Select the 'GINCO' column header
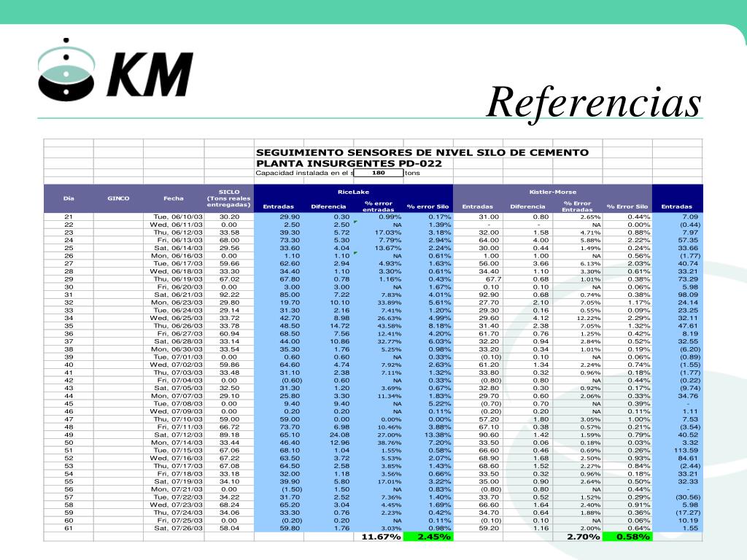 [x=118, y=198]
